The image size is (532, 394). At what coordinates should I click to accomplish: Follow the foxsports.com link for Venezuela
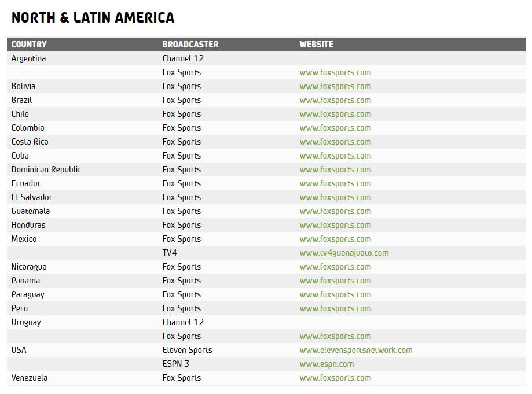tap(335, 378)
